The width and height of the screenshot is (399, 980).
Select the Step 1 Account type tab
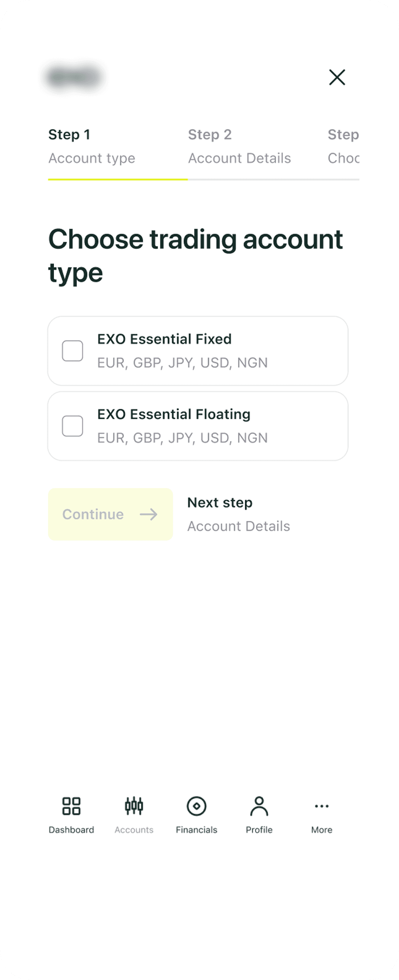click(x=92, y=146)
